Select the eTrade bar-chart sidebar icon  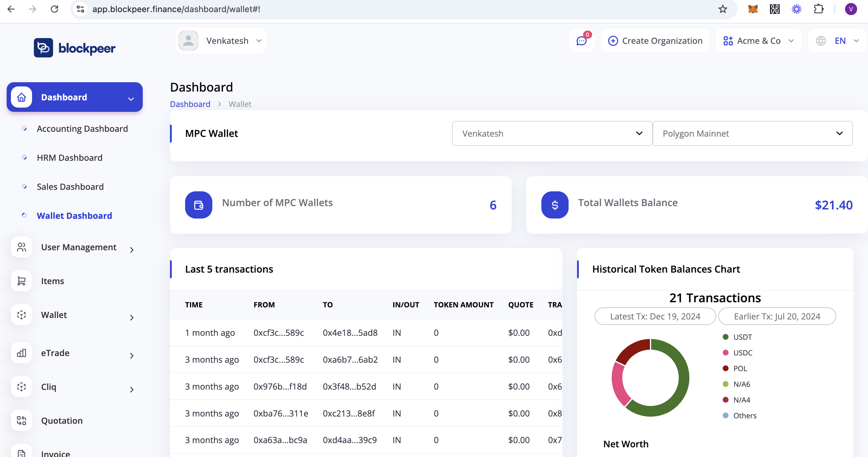pyautogui.click(x=21, y=353)
